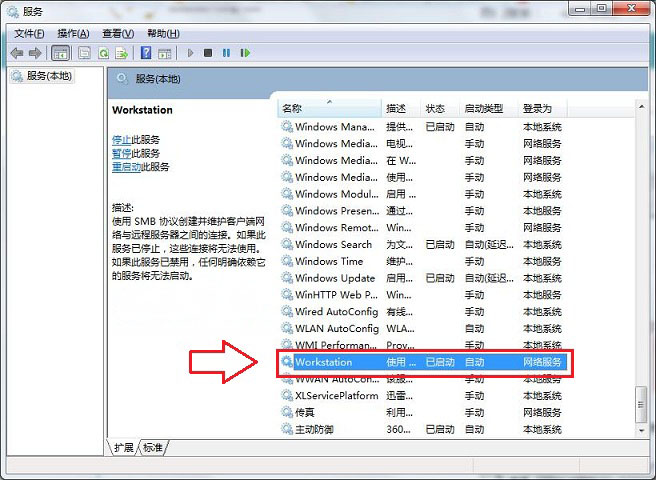Open the 文件(F) menu
The height and width of the screenshot is (480, 656).
coord(29,33)
